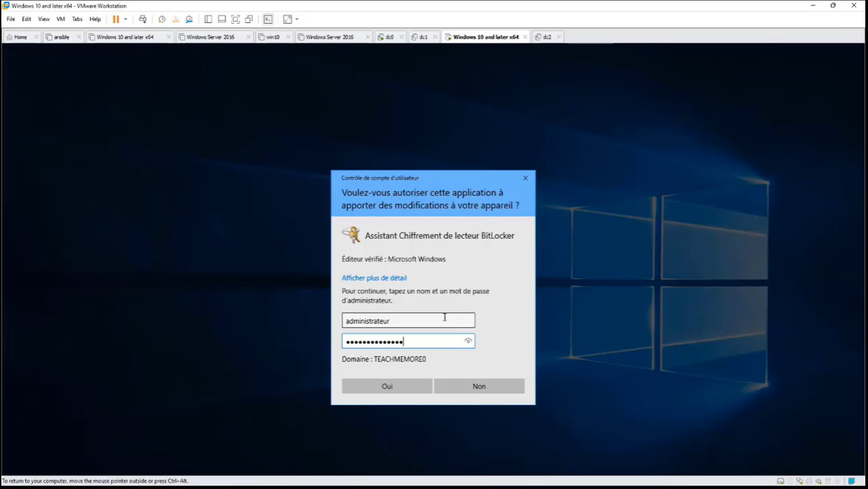Viewport: 868px width, 489px height.
Task: Take a snapshot of the VM
Action: (161, 19)
